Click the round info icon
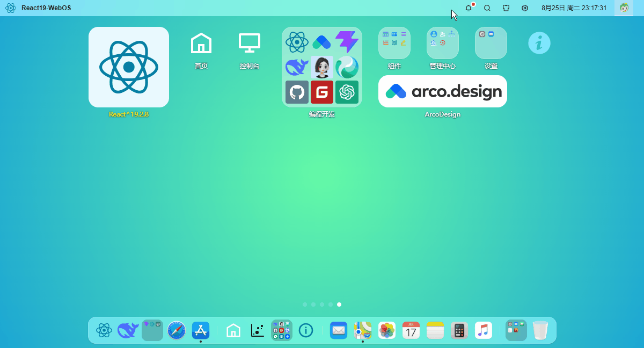Screen dimensions: 644x348 tap(539, 43)
